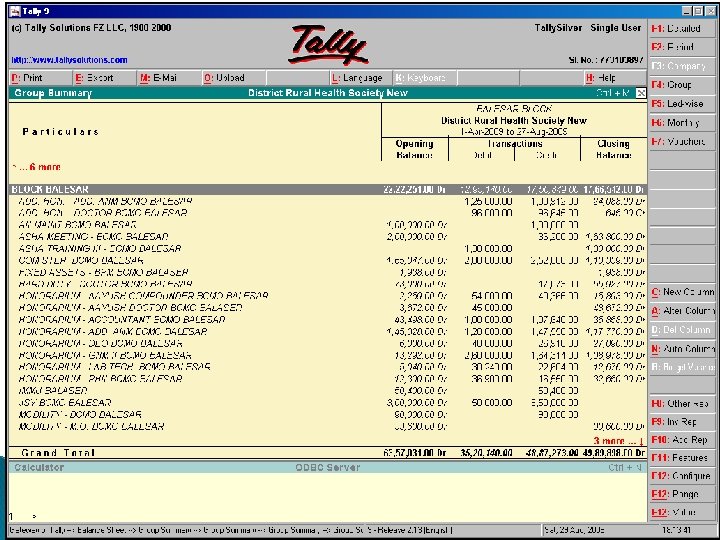Image resolution: width=720 pixels, height=540 pixels.
Task: Switch to F1 Detailed view
Action: point(682,28)
